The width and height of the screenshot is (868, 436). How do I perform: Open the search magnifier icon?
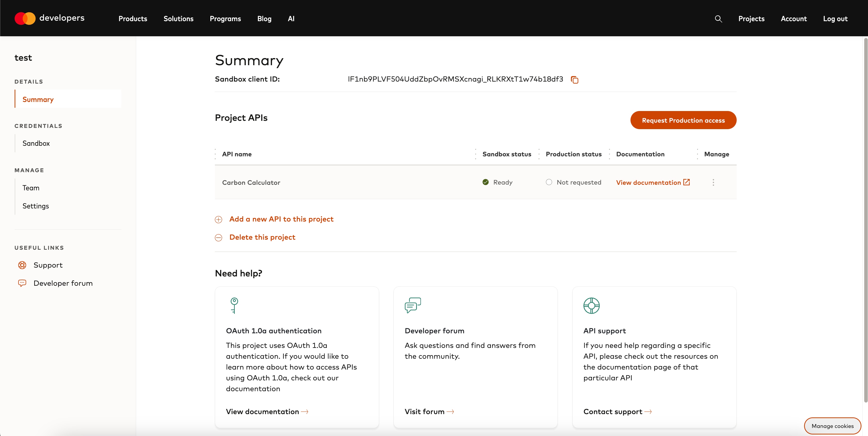point(718,19)
